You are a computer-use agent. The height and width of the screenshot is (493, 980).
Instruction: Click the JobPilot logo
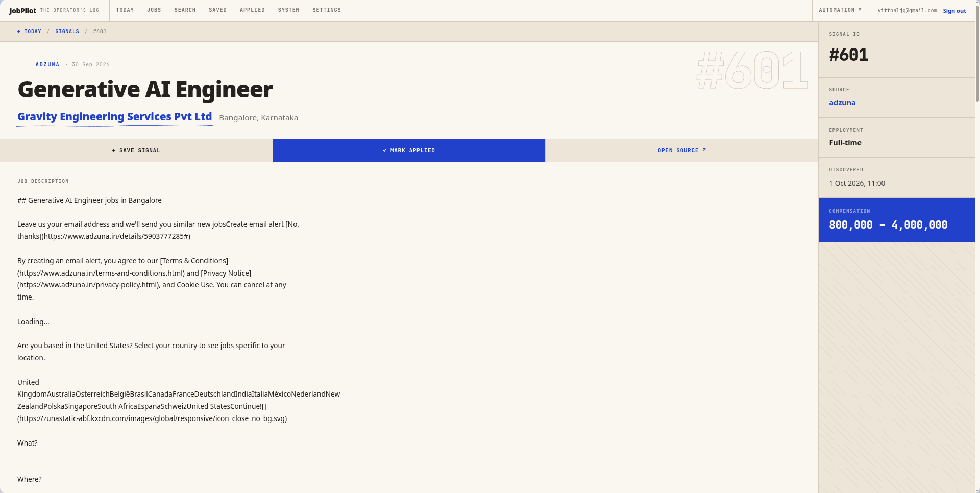pos(22,11)
